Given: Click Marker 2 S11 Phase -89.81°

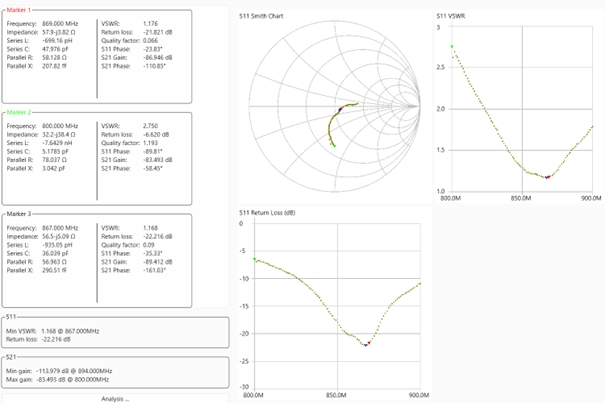Looking at the screenshot, I should (x=153, y=152).
